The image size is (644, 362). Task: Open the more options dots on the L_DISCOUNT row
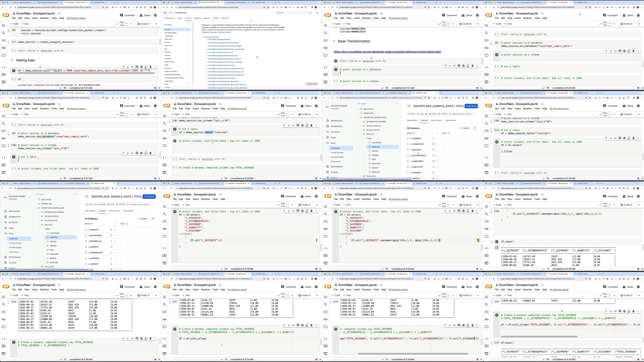(476, 150)
